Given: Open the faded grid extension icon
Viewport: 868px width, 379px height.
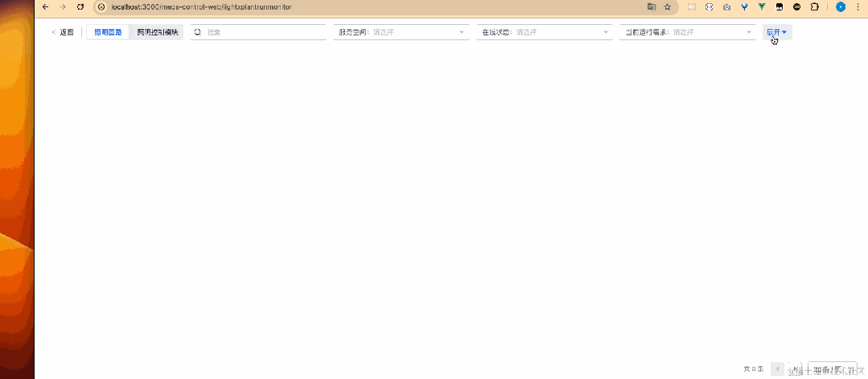Looking at the screenshot, I should 692,7.
